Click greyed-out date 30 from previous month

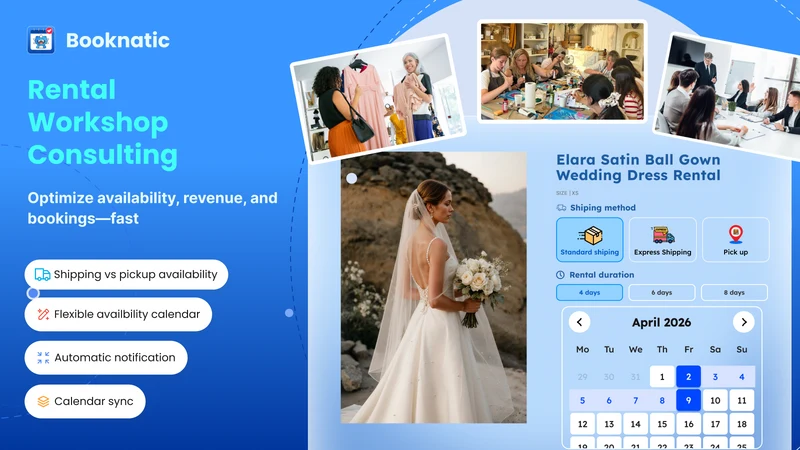point(609,377)
